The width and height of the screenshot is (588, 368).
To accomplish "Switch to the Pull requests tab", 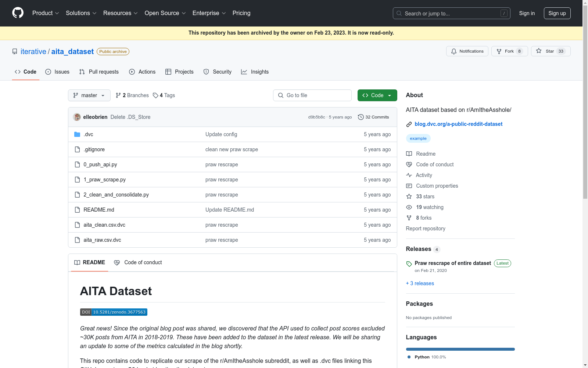I will (x=99, y=72).
